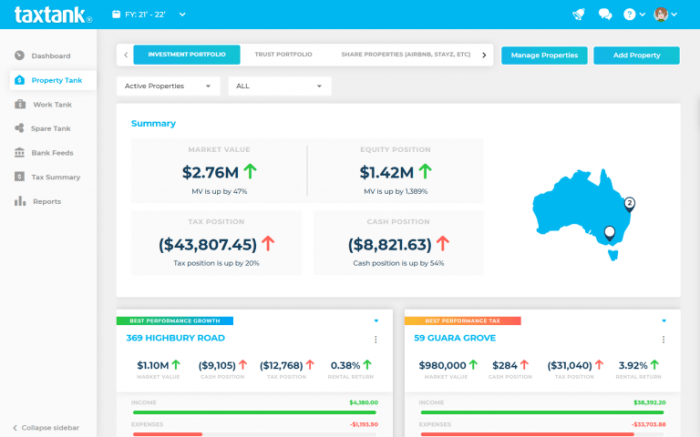Image resolution: width=700 pixels, height=437 pixels.
Task: Click 369 Highbury Road income progress bar
Action: (x=254, y=412)
